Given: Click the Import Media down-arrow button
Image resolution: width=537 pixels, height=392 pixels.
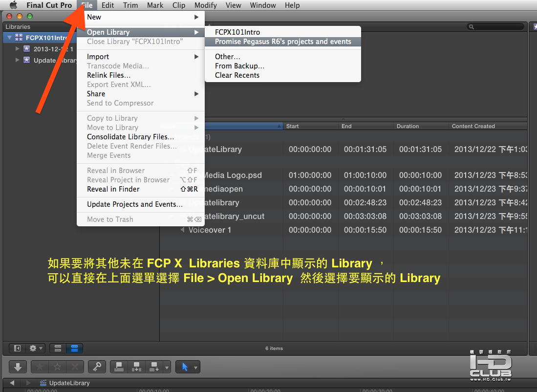Looking at the screenshot, I should 18,367.
